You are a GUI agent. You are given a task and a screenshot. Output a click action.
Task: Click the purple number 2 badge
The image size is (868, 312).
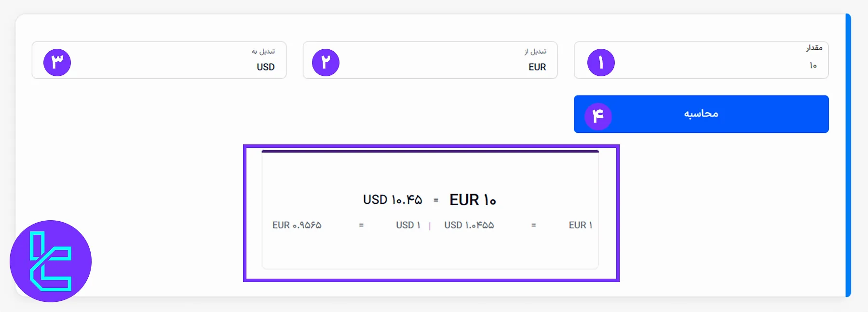[325, 63]
